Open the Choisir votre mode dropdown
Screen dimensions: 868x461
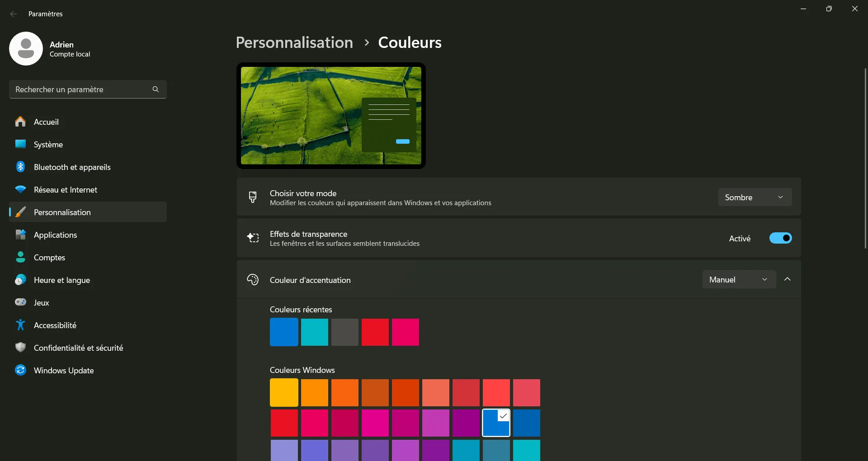(755, 197)
